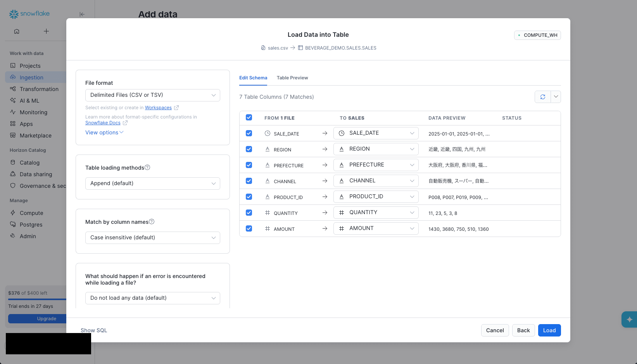Open the File format Delimited Files dropdown
This screenshot has width=637, height=364.
(153, 95)
